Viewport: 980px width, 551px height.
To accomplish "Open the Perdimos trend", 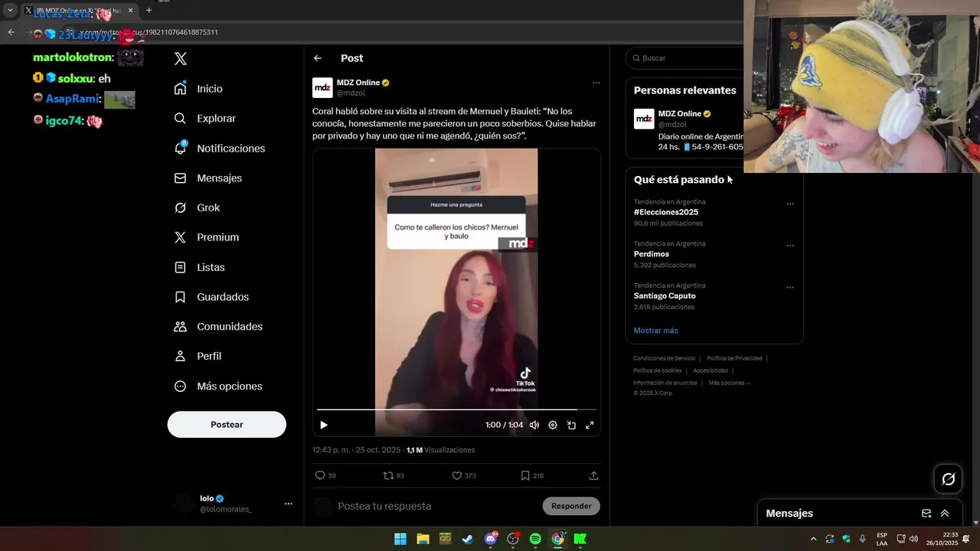I will click(652, 254).
